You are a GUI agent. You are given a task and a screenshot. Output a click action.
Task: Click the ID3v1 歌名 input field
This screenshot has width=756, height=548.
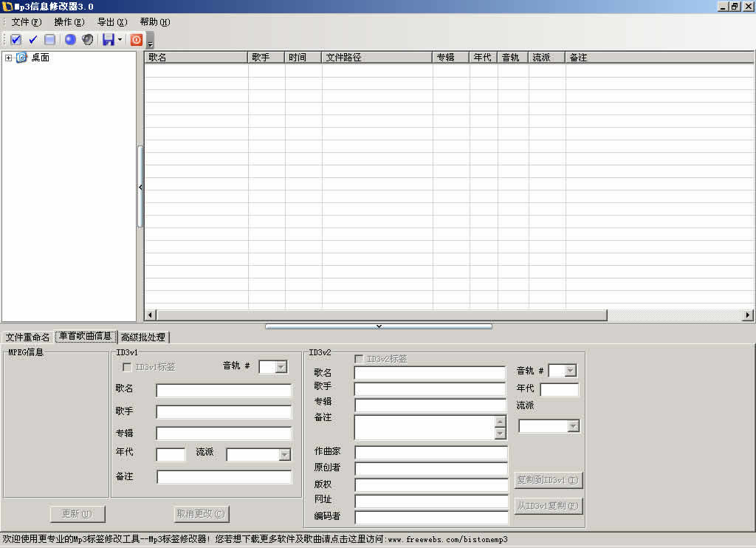pyautogui.click(x=224, y=390)
